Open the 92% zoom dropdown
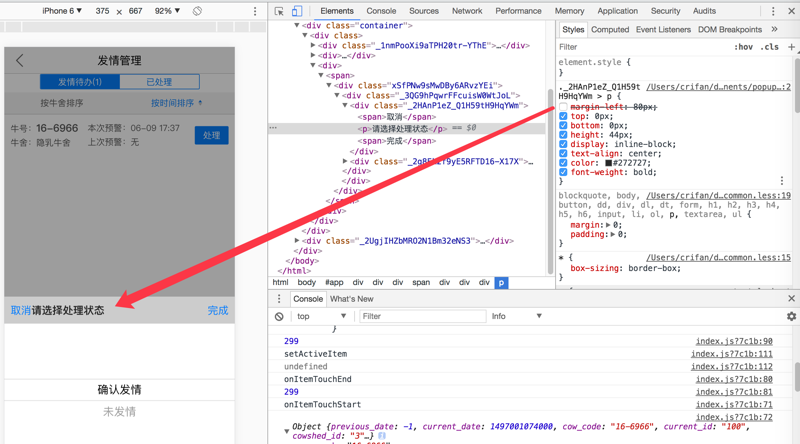800x444 pixels. click(x=167, y=11)
